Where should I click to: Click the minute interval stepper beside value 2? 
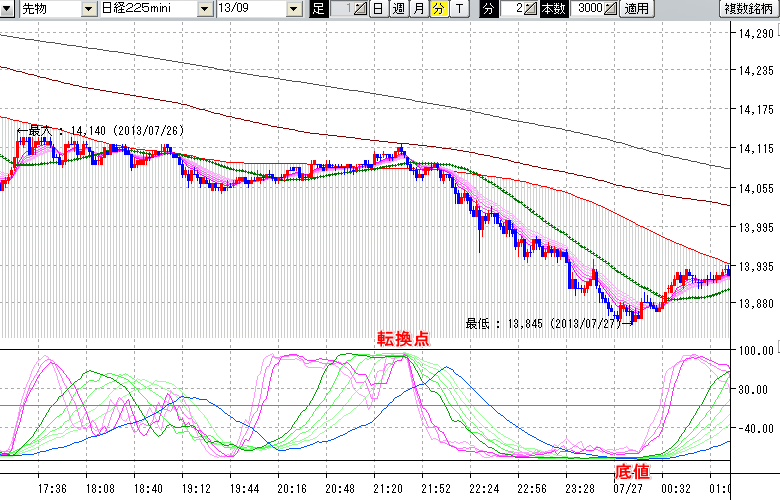(532, 9)
